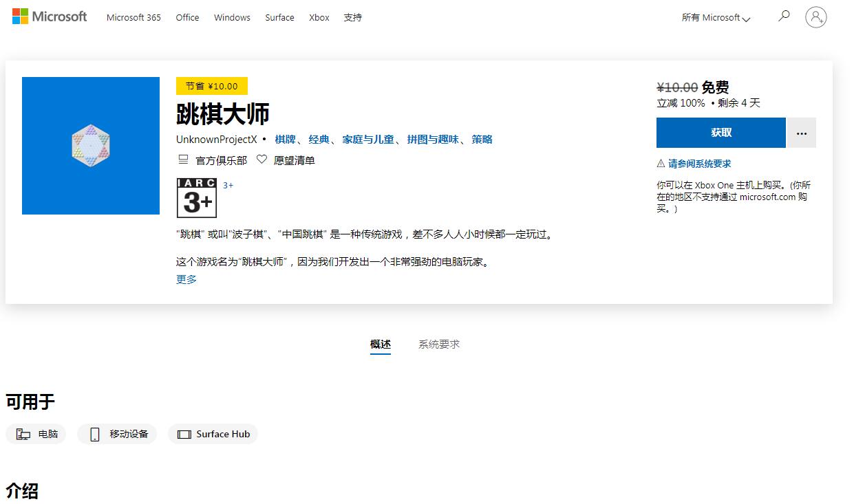
Task: Click the 立减 100% 剩余 4 天 text
Action: click(708, 103)
